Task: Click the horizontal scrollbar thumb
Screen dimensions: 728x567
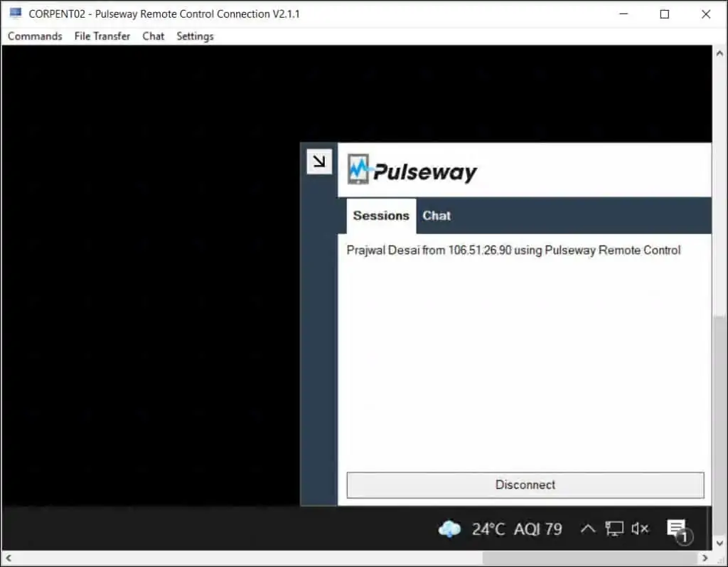Action: point(589,558)
